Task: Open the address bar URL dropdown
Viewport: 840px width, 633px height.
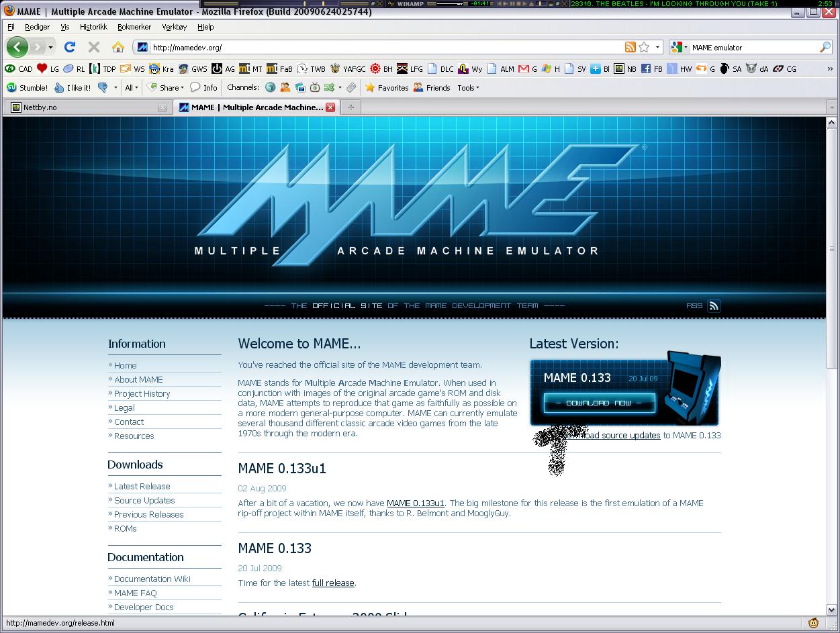Action: pos(658,47)
